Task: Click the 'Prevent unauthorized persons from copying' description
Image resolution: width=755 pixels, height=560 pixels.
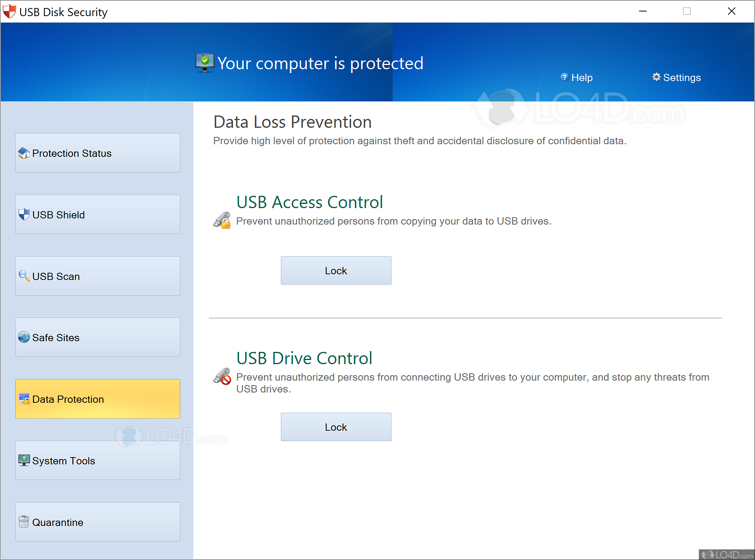Action: click(x=394, y=221)
